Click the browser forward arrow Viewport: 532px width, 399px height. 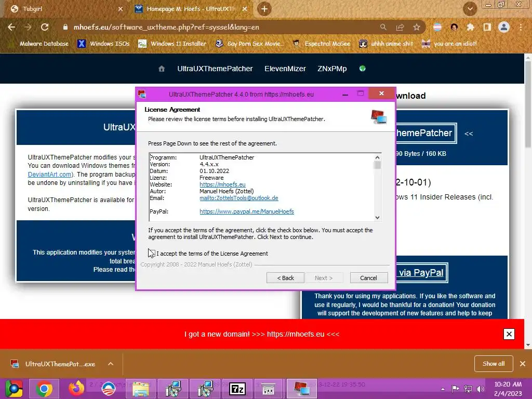pyautogui.click(x=28, y=27)
